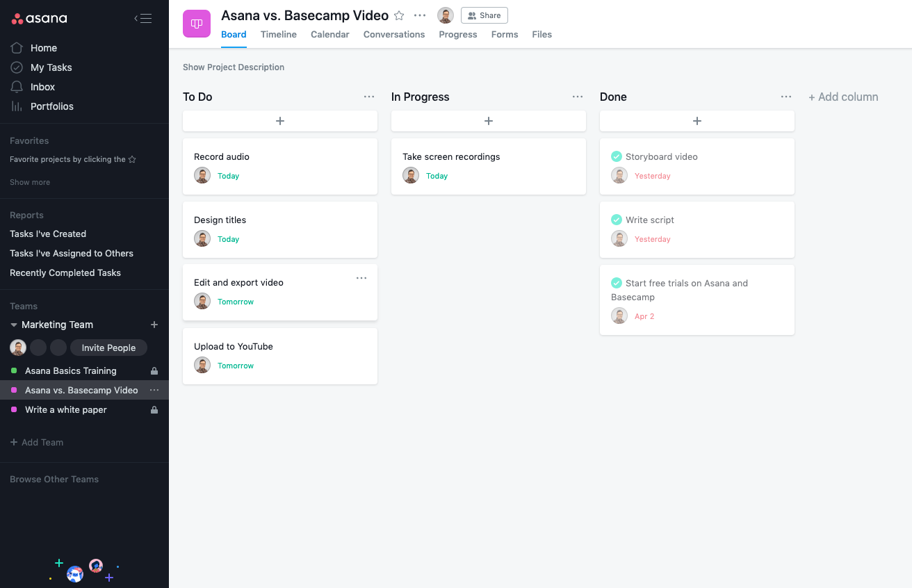Screen dimensions: 912x588
Task: Uncheck the completed Write script task
Action: pos(617,220)
